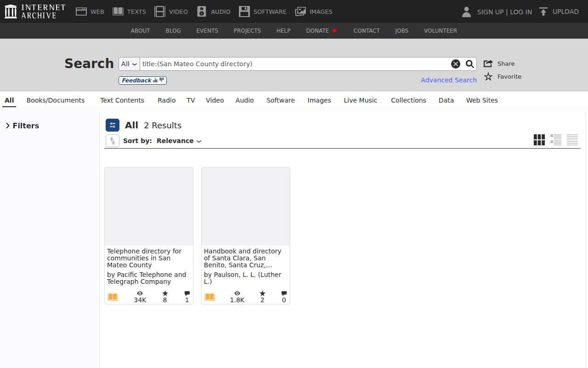Image resolution: width=588 pixels, height=368 pixels.
Task: Open the Projects menu link
Action: point(247,31)
